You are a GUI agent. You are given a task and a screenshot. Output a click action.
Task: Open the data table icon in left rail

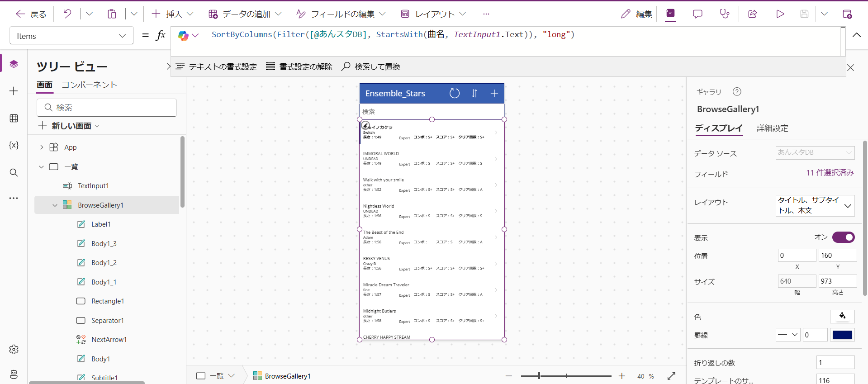click(14, 118)
